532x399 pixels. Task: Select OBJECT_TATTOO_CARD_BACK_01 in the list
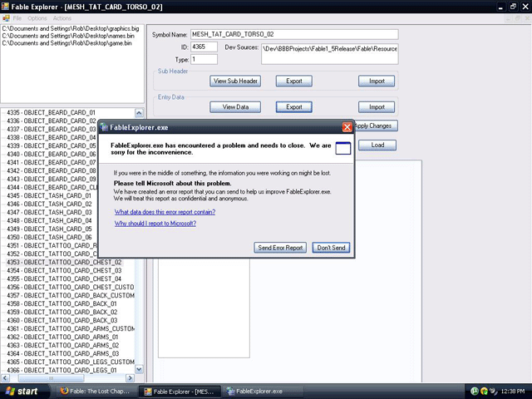click(x=59, y=303)
